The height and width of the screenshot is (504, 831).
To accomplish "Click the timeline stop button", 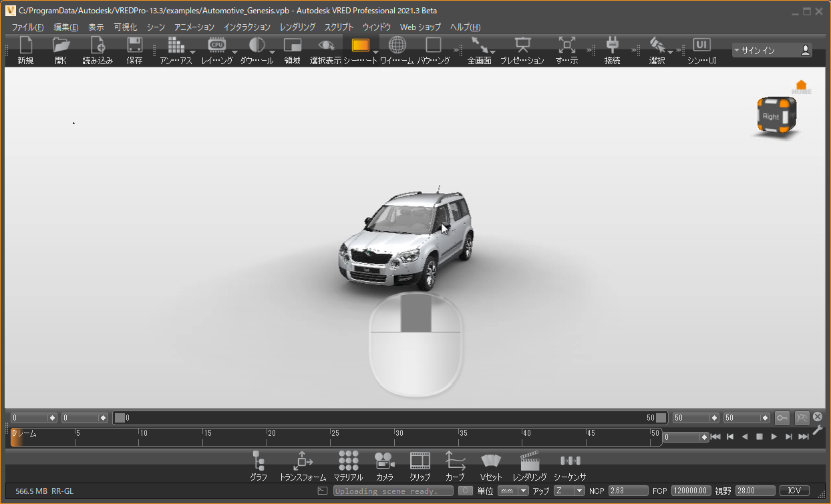I will tap(760, 437).
